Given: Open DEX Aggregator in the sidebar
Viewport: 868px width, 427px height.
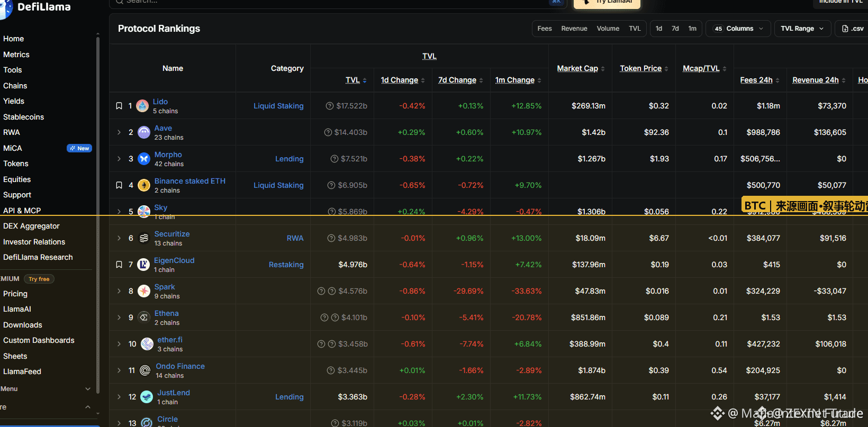Looking at the screenshot, I should tap(32, 226).
